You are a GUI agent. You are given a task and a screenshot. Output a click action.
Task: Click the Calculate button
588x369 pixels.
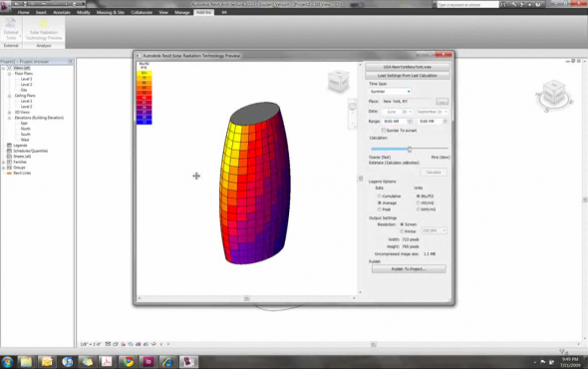tap(434, 173)
